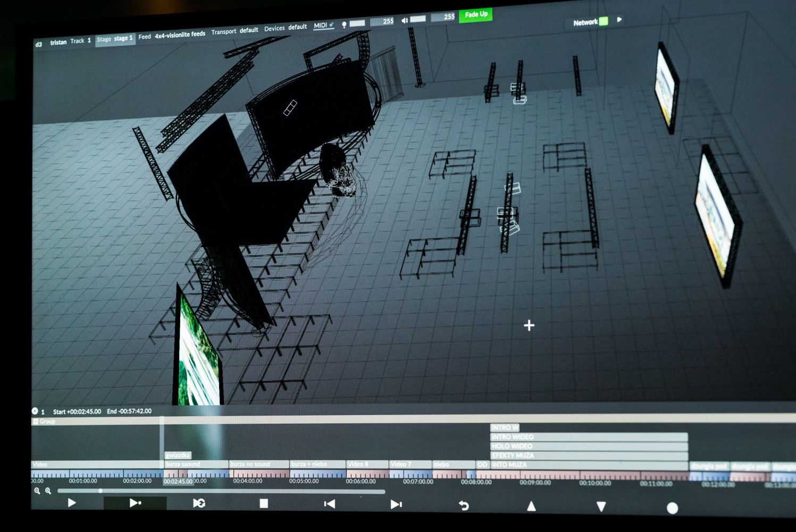Click the return/undo arrow transport icon
This screenshot has height=532, width=796.
coord(464,505)
